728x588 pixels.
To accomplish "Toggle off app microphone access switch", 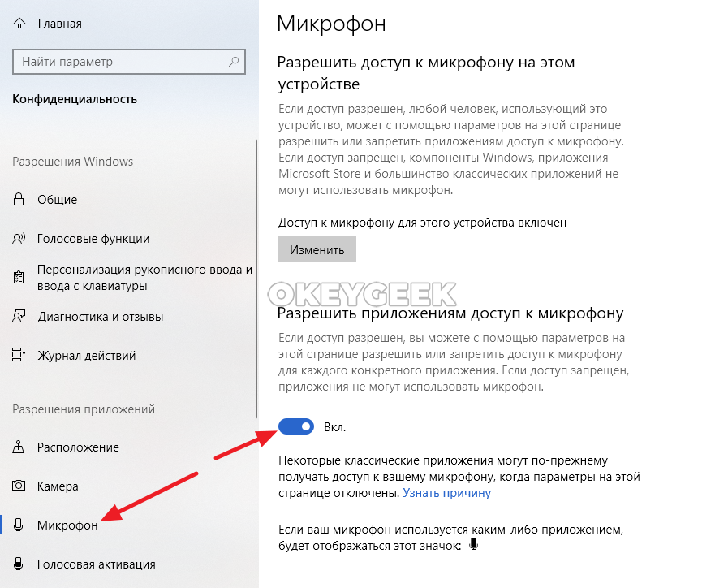I will (x=296, y=426).
